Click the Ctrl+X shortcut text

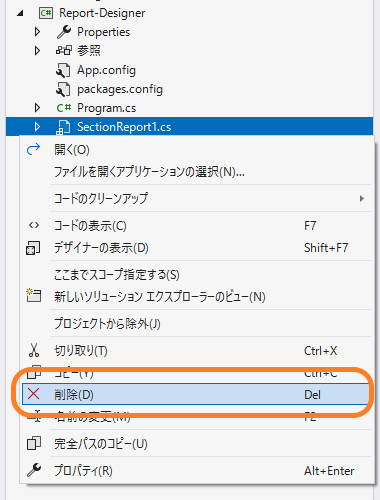(320, 351)
